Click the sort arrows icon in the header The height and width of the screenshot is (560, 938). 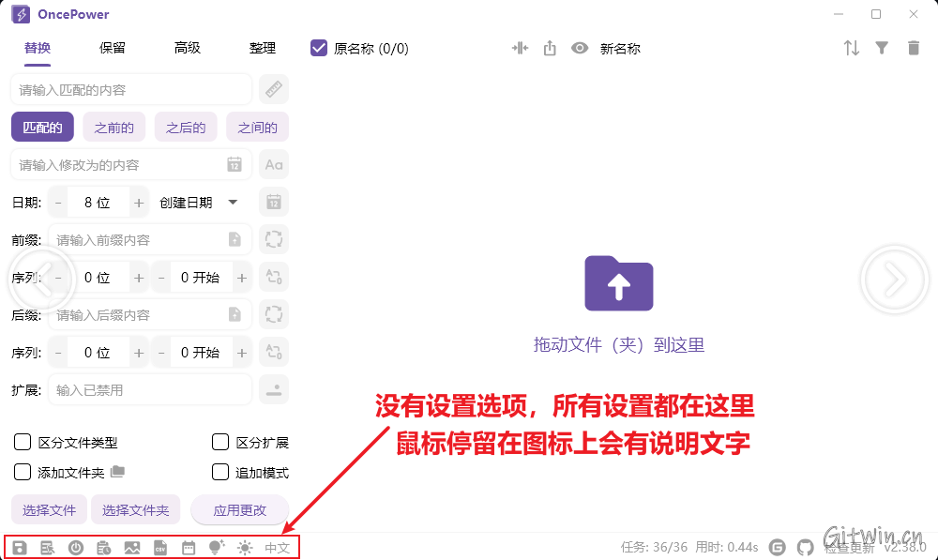[x=851, y=48]
